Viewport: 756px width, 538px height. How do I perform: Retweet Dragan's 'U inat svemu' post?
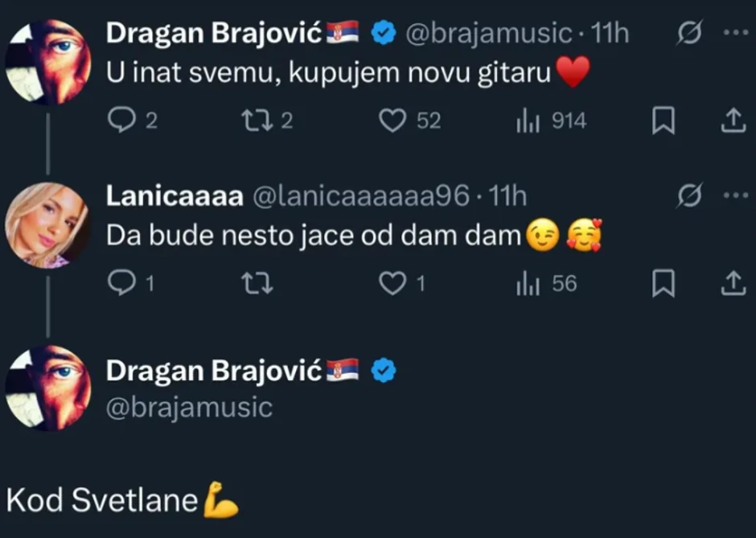point(256,119)
